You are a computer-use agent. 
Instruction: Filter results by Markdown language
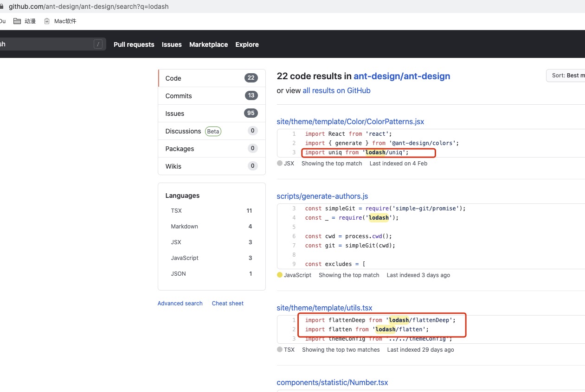pyautogui.click(x=212, y=227)
